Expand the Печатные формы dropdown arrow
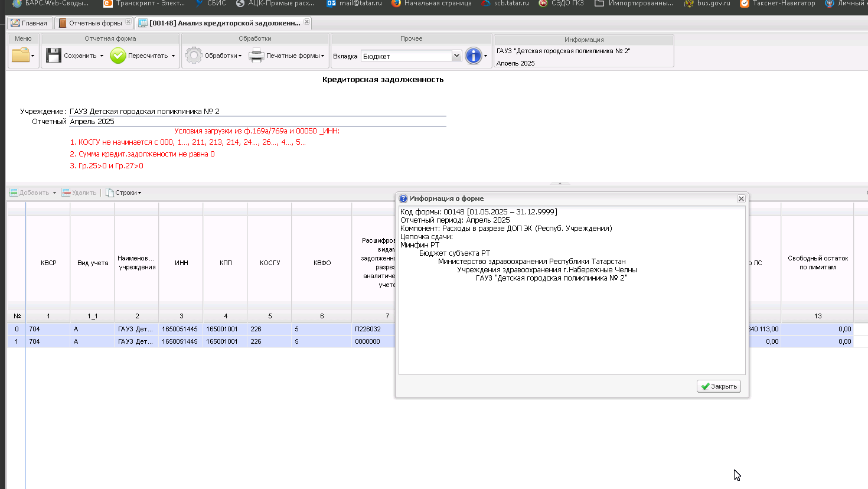Image resolution: width=868 pixels, height=489 pixels. pyautogui.click(x=322, y=56)
